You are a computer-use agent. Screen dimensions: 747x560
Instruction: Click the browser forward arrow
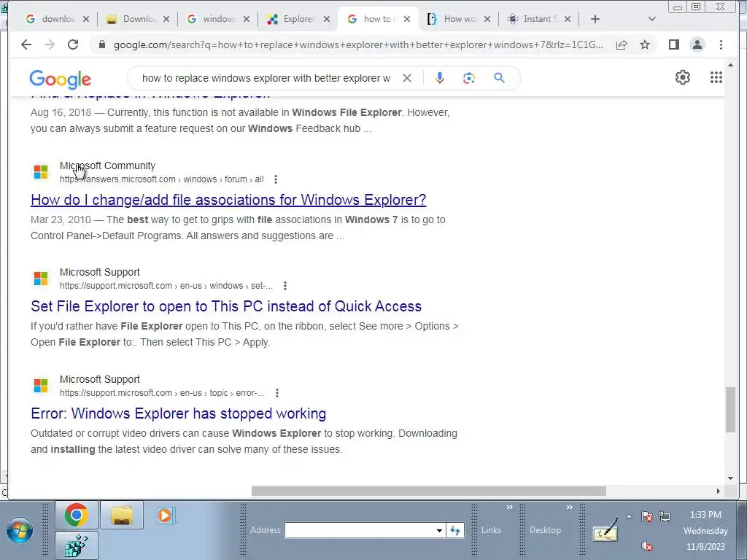pos(49,44)
